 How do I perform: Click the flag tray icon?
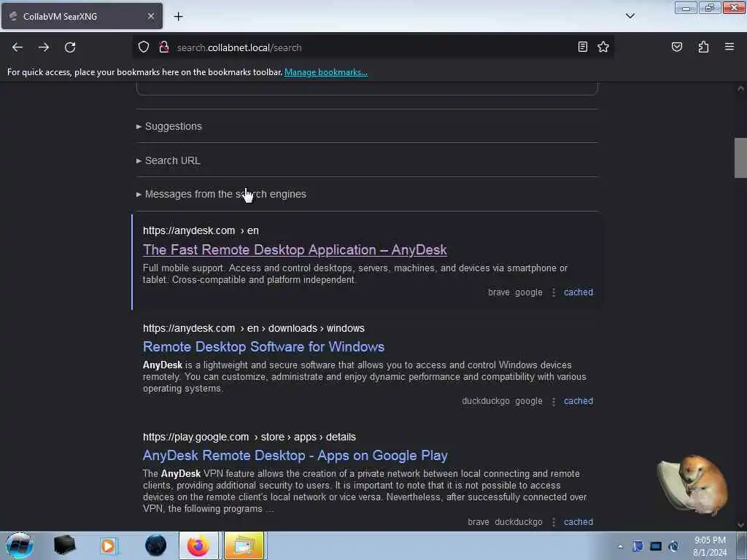(x=638, y=546)
